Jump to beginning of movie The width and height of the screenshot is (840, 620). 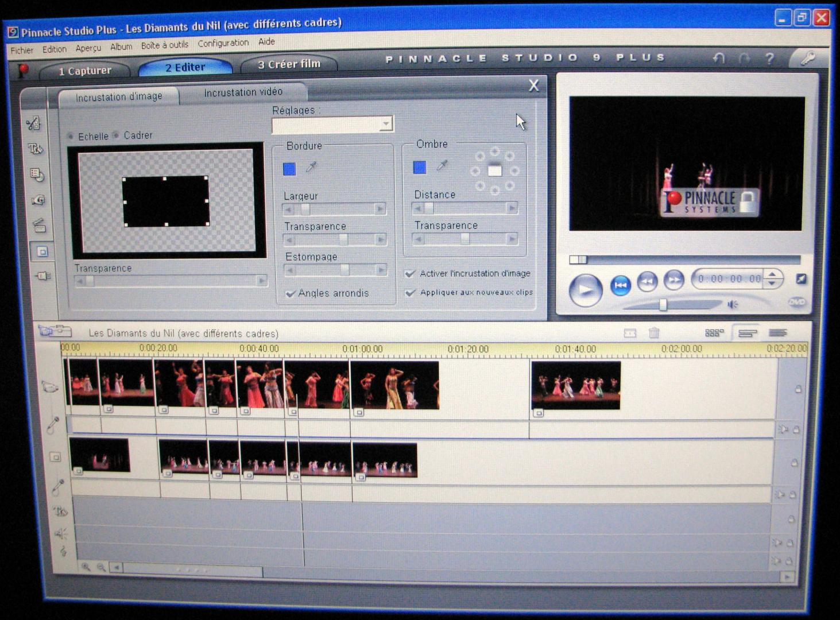[620, 285]
